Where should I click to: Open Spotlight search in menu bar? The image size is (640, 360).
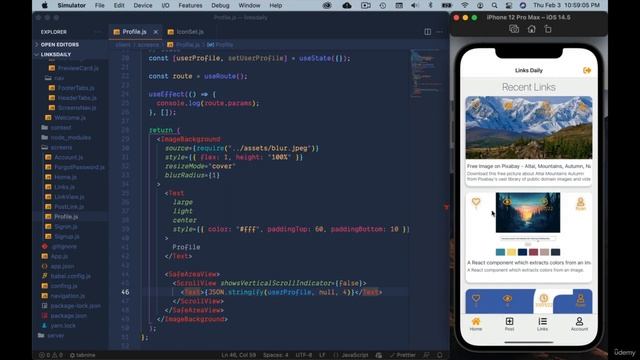tap(494, 5)
